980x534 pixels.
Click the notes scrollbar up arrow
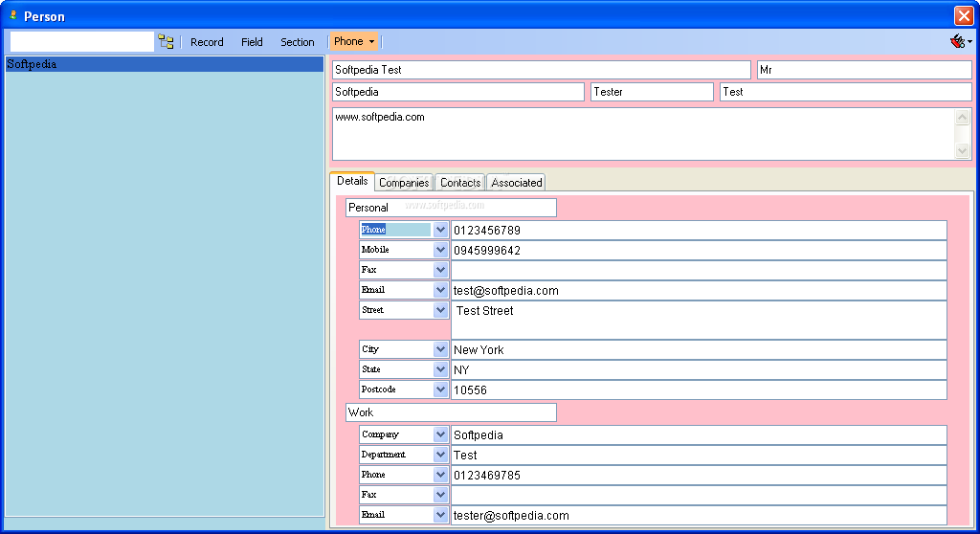[x=963, y=117]
